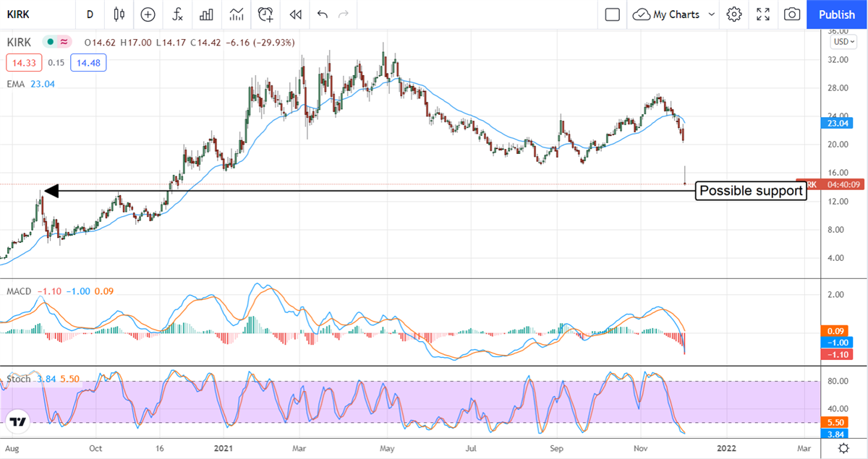Select the MACD indicator legend
This screenshot has width=868, height=459.
pos(60,291)
